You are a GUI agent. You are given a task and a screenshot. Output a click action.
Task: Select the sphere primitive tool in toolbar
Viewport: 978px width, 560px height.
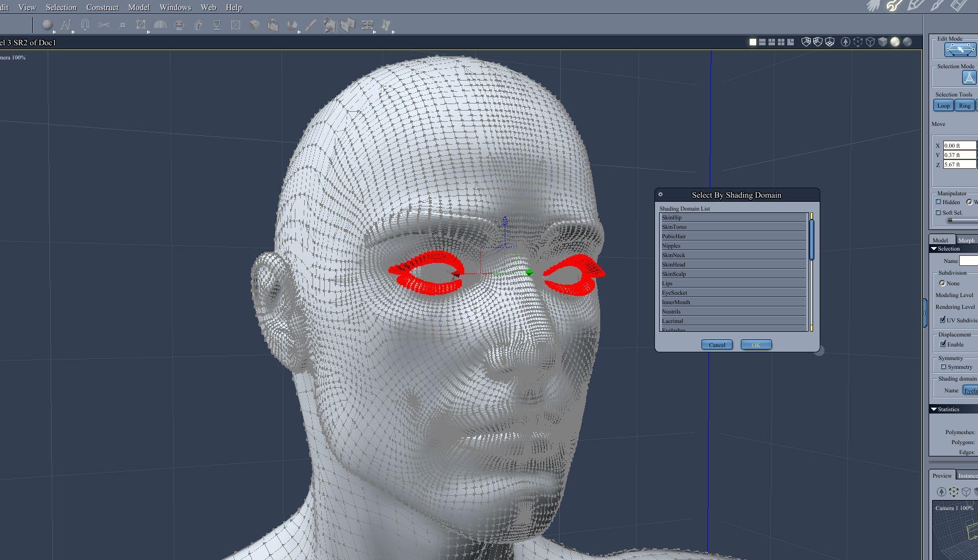pos(47,25)
